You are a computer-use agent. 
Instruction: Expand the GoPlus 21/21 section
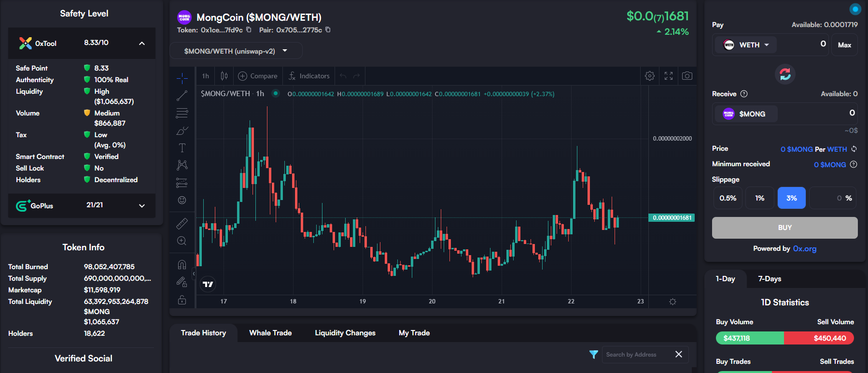click(x=142, y=206)
